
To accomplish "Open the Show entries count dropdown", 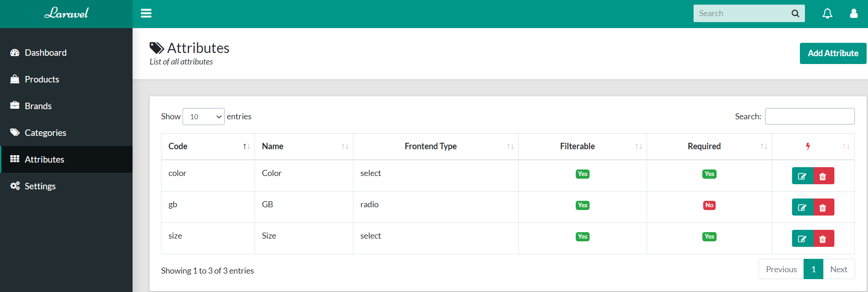I will (203, 117).
